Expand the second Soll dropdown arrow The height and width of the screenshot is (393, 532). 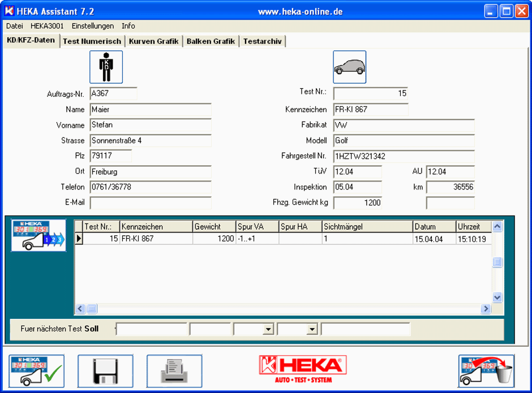(312, 329)
